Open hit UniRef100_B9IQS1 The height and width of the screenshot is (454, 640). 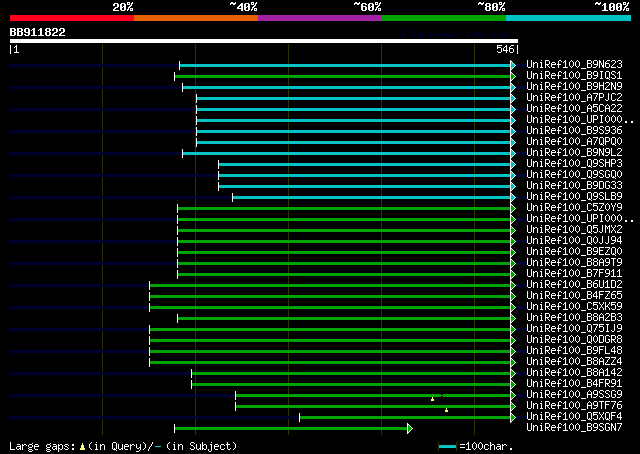(574, 76)
